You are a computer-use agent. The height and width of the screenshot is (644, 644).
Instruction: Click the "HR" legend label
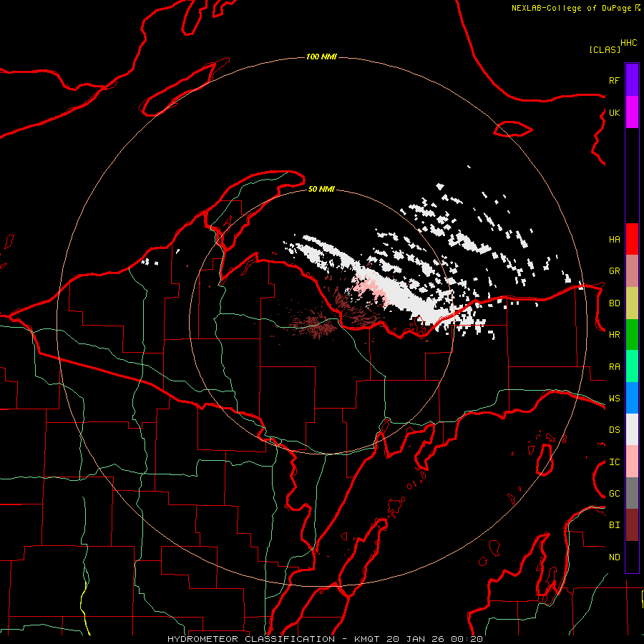[614, 335]
